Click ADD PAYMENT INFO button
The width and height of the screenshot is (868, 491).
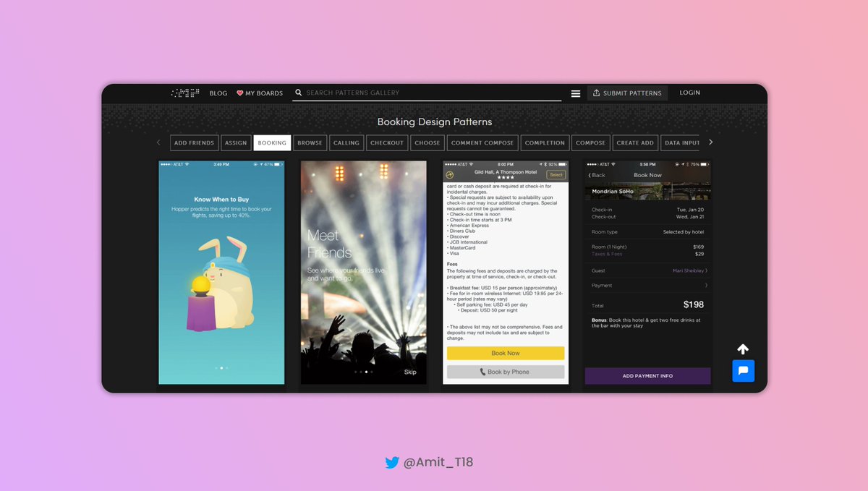(x=648, y=376)
